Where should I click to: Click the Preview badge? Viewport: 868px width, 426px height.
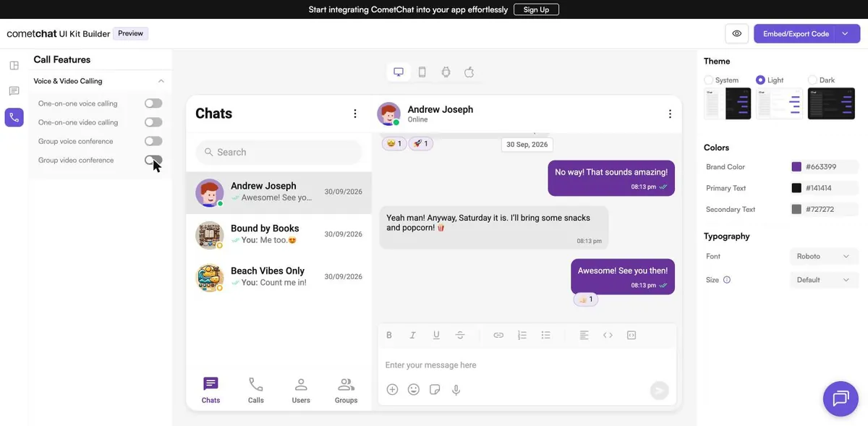coord(131,33)
